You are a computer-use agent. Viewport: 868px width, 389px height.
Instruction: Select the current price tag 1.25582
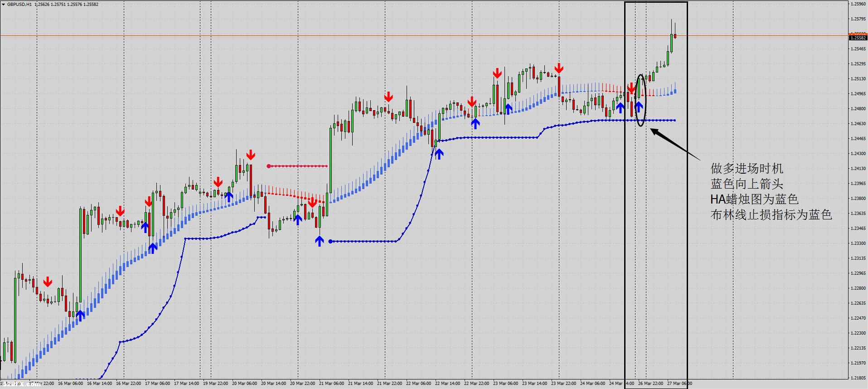tap(858, 38)
